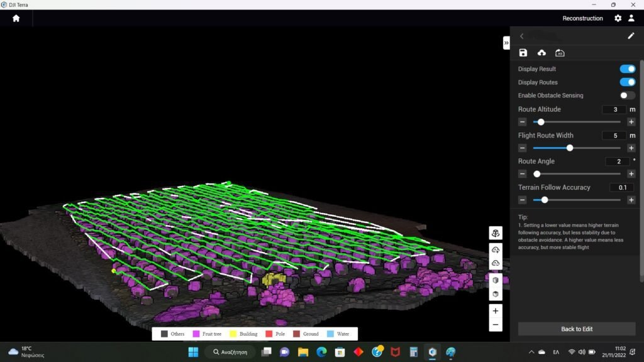
Task: Open Microsoft Store from the taskbar
Action: (x=340, y=352)
